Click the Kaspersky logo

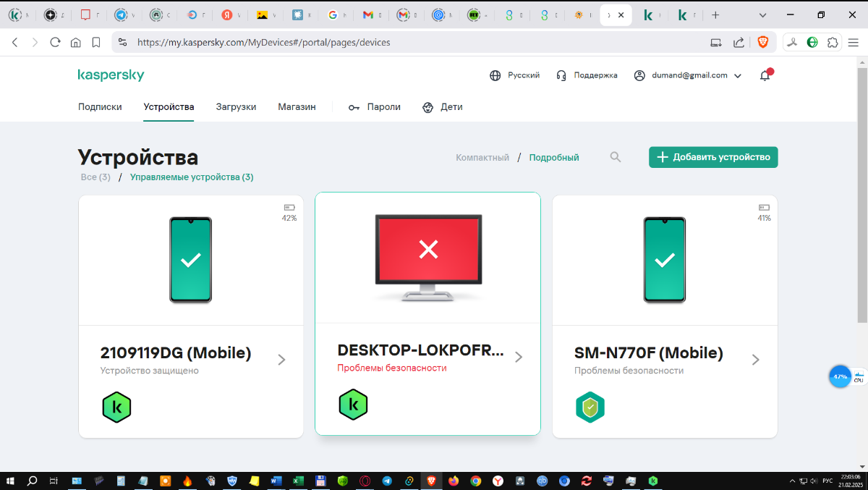click(111, 75)
